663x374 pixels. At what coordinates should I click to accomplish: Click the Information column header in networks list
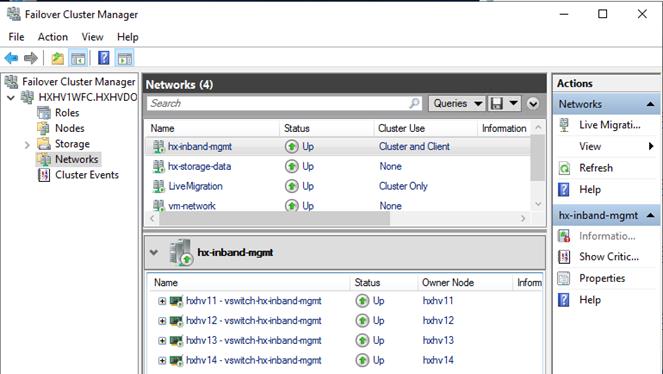504,128
